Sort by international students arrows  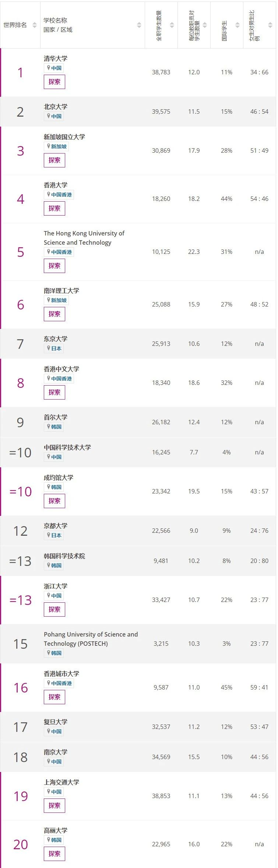click(x=237, y=25)
